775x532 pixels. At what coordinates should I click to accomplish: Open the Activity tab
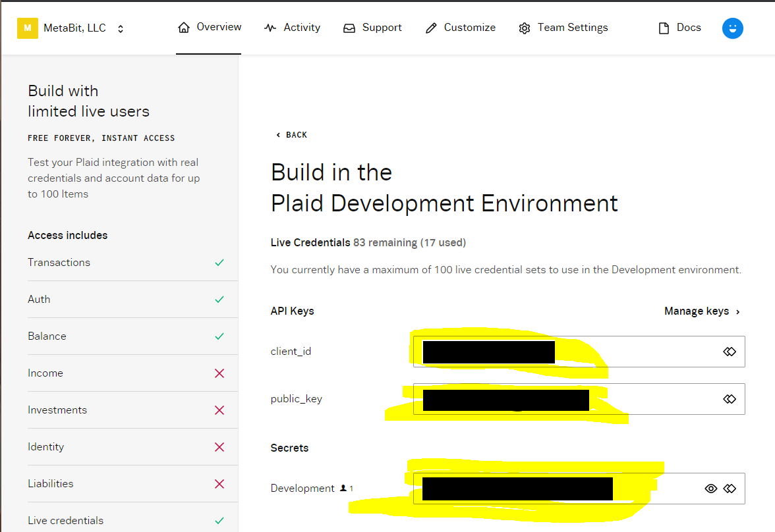(292, 28)
